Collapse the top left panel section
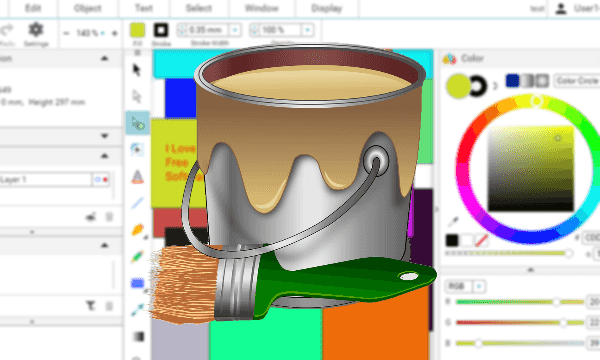The image size is (600, 360). tap(104, 58)
